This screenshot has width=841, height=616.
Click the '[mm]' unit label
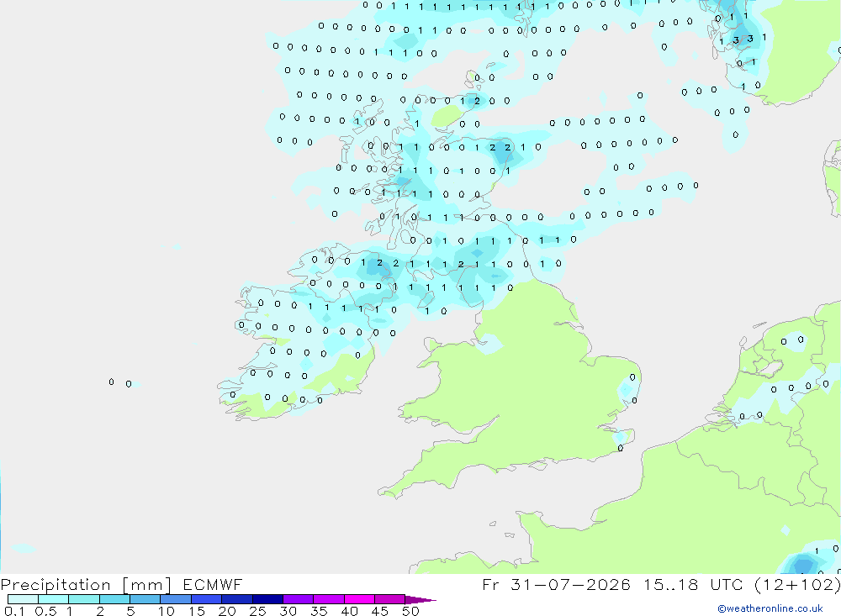pos(147,585)
